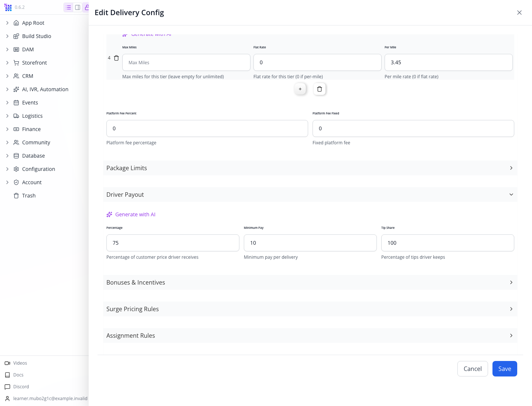Click the Platform Fee Percent field

[207, 128]
